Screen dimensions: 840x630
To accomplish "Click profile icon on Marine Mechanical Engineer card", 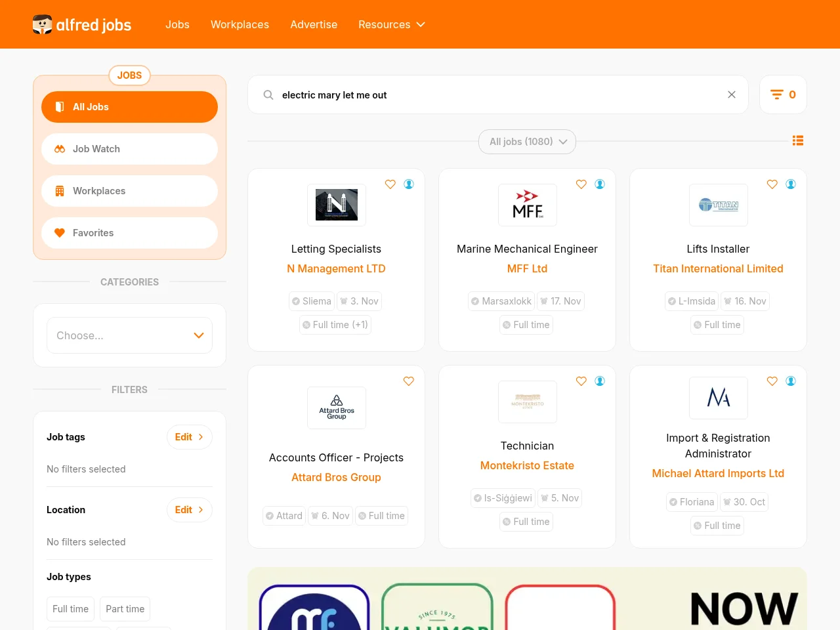I will pos(600,184).
